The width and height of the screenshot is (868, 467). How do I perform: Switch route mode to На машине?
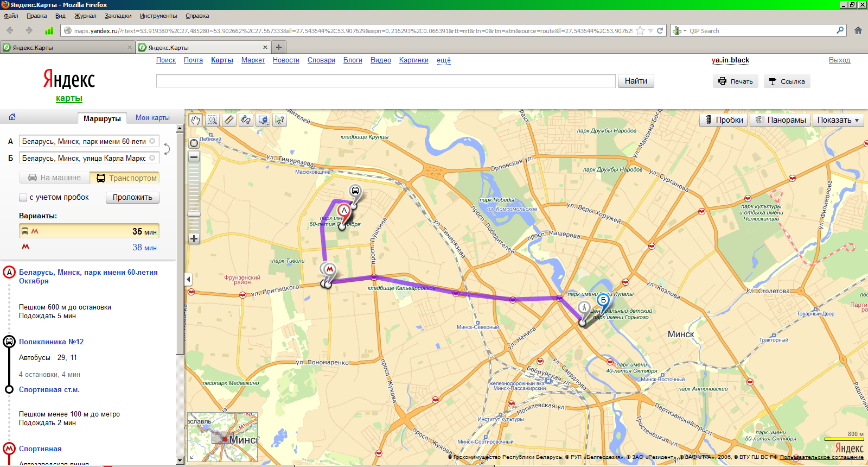(54, 178)
